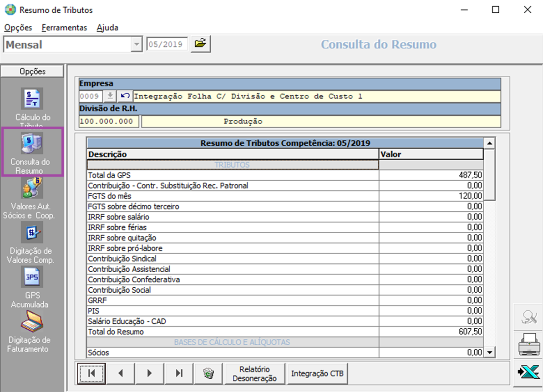Click the printer icon
The height and width of the screenshot is (392, 543).
pos(528,345)
